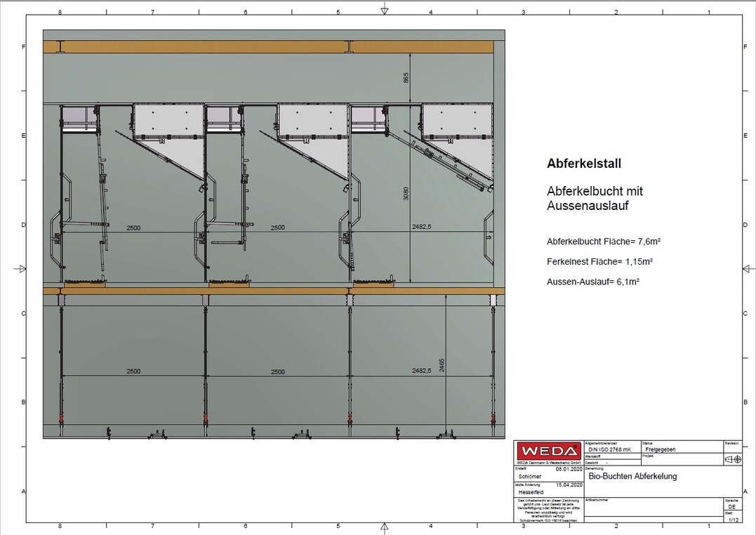Click the Freigegeben status field

pyautogui.click(x=660, y=449)
